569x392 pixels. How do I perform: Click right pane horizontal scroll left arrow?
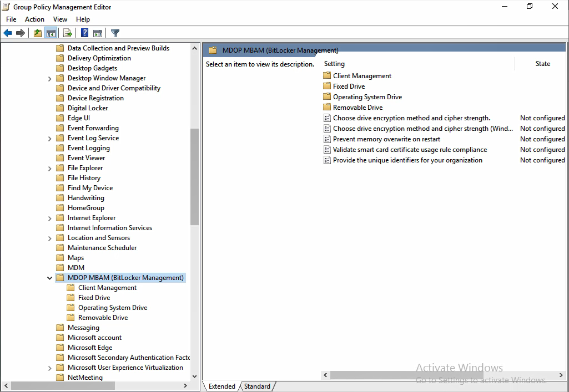tap(325, 375)
